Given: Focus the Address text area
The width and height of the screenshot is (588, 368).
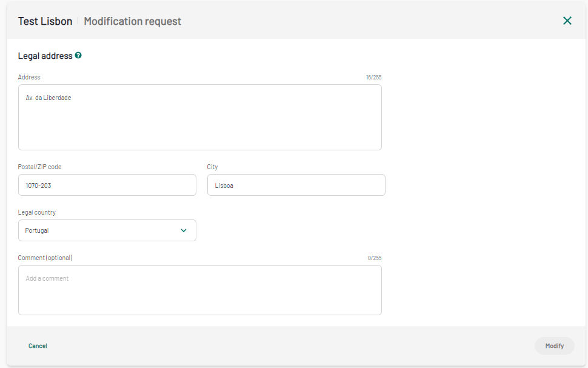Looking at the screenshot, I should pyautogui.click(x=200, y=118).
